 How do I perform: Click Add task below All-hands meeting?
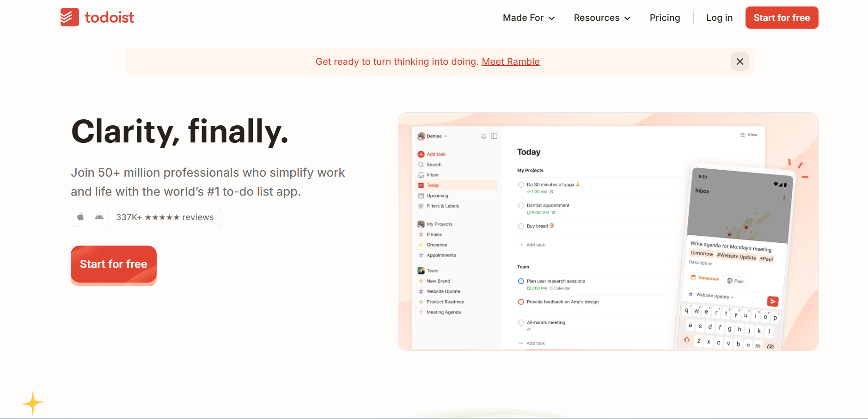click(x=532, y=343)
